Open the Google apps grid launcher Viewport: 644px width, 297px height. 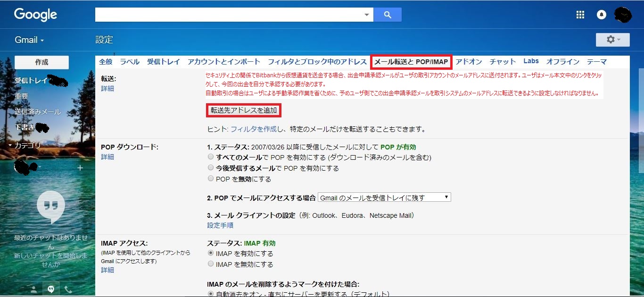coord(580,14)
